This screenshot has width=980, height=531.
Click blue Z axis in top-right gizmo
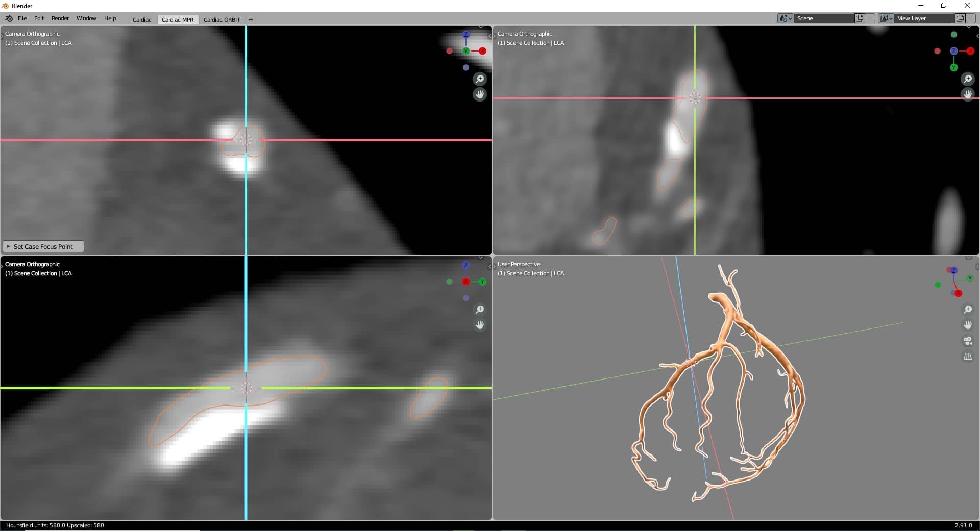tap(953, 51)
